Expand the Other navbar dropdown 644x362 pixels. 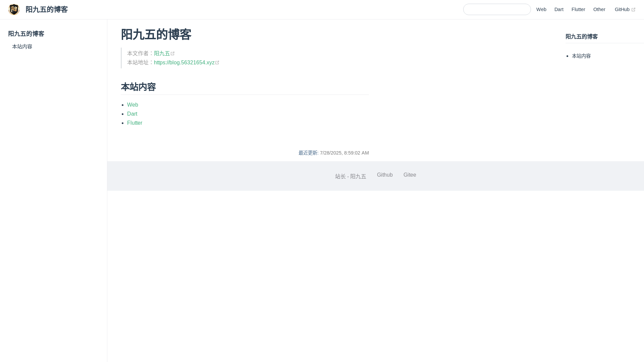599,9
